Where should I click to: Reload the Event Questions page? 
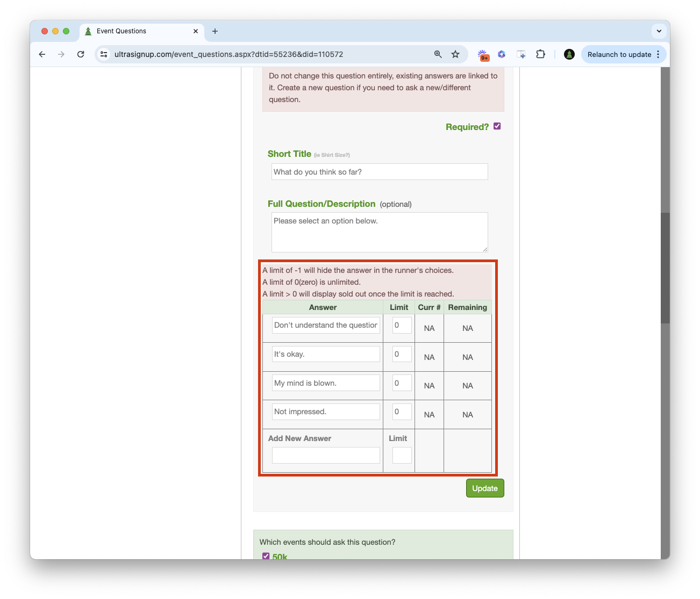[81, 54]
